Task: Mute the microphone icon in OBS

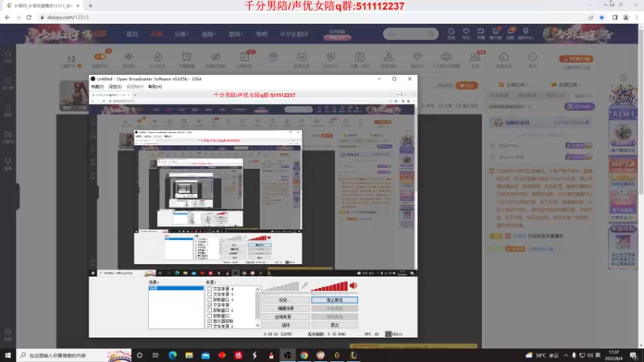Action: tap(305, 286)
